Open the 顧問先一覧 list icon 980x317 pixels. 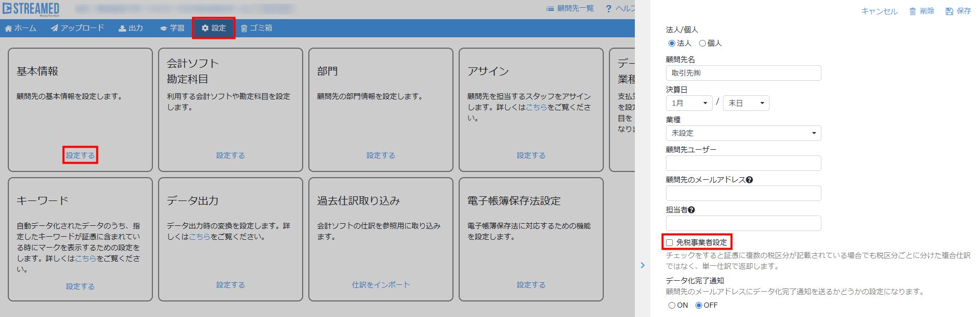point(550,9)
